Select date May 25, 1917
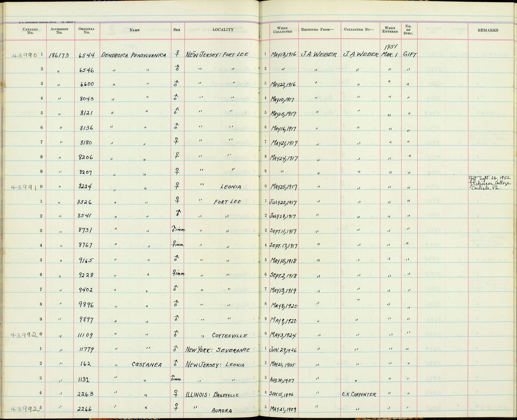Viewport: 517px width, 420px height. (284, 187)
